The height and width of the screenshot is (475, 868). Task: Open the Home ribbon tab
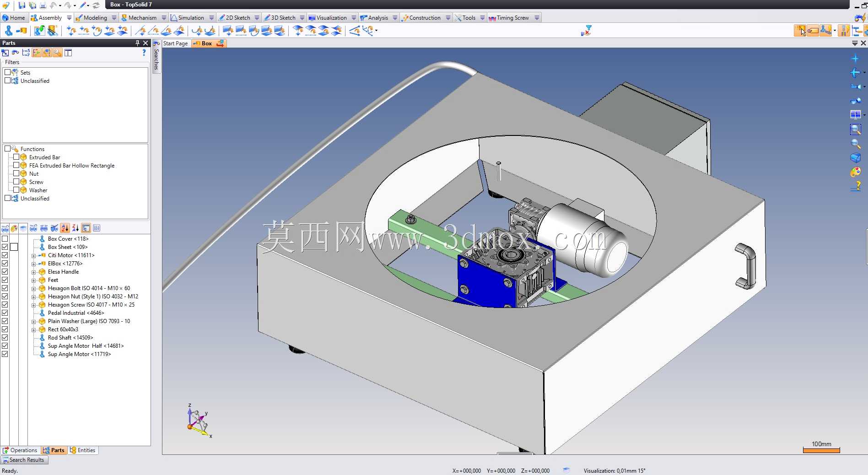[x=14, y=18]
